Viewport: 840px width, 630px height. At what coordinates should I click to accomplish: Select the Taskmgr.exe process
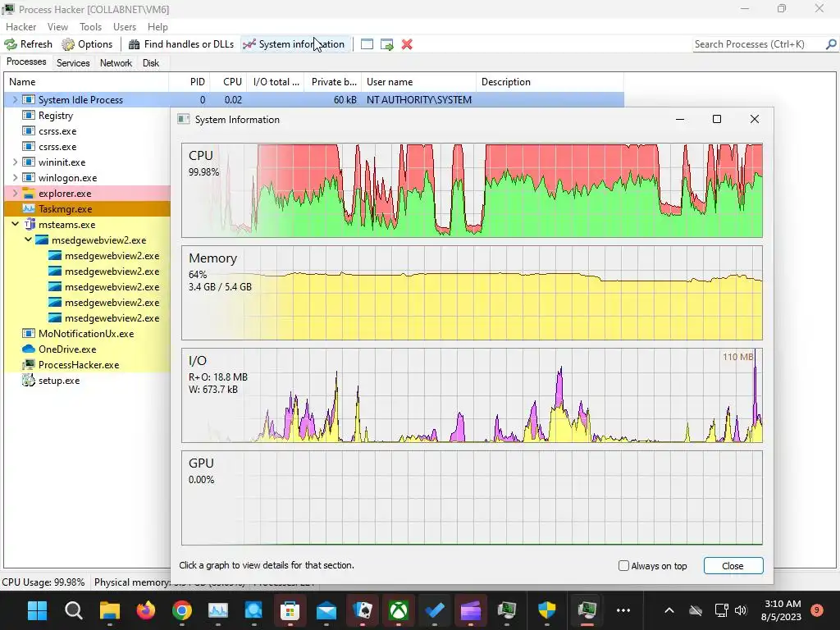tap(87, 209)
